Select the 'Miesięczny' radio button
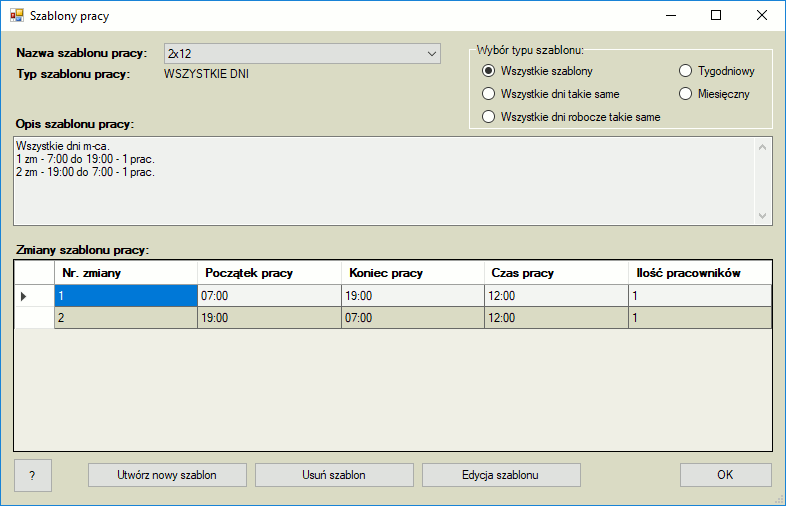The height and width of the screenshot is (506, 786). [686, 94]
